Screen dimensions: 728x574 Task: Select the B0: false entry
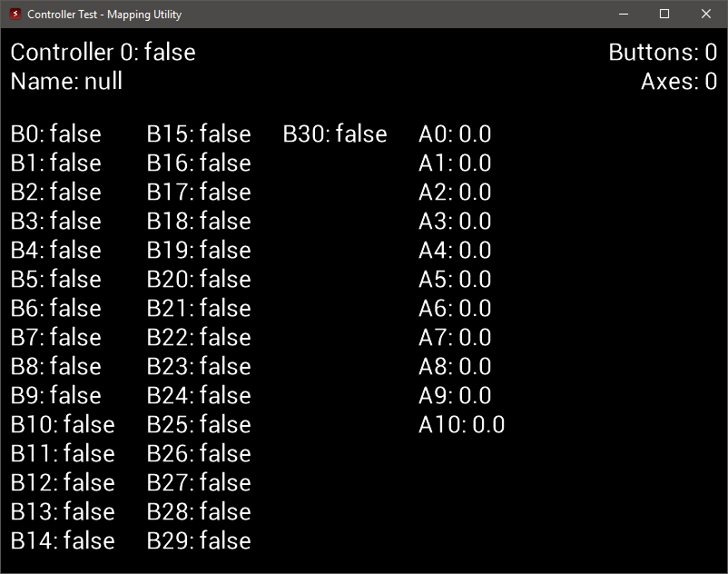coord(55,134)
